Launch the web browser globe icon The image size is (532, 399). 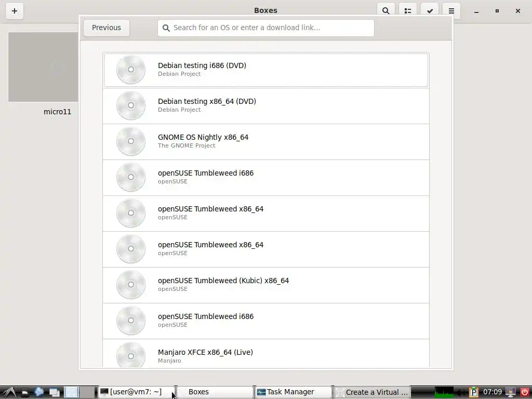[39, 392]
